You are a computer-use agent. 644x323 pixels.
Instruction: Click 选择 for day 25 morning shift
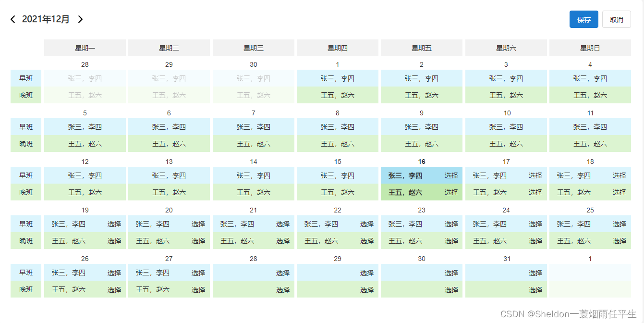(620, 224)
